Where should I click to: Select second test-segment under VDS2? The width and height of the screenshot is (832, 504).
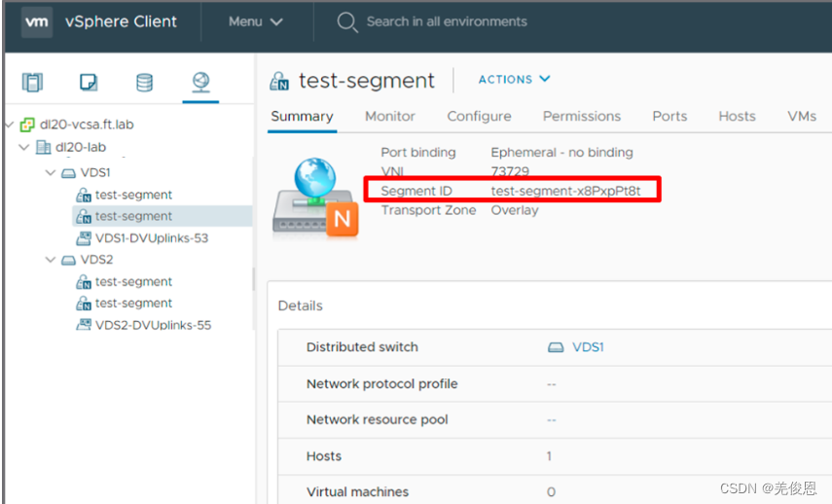(x=133, y=304)
